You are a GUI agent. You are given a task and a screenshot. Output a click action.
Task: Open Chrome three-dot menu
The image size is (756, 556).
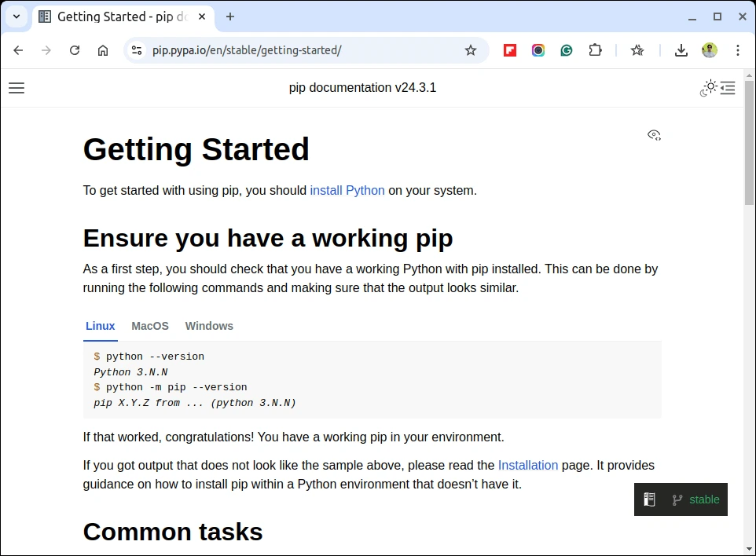point(738,50)
